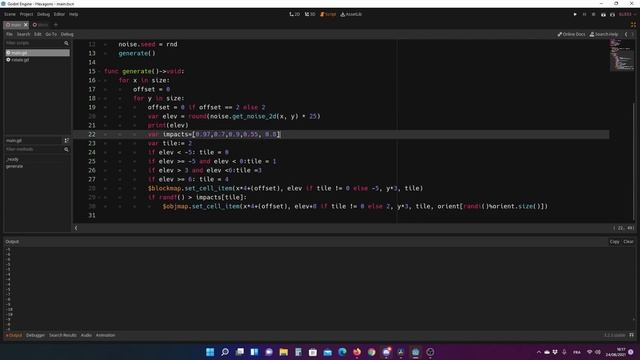The height and width of the screenshot is (360, 640).
Task: Close the main scene tab
Action: point(26,25)
